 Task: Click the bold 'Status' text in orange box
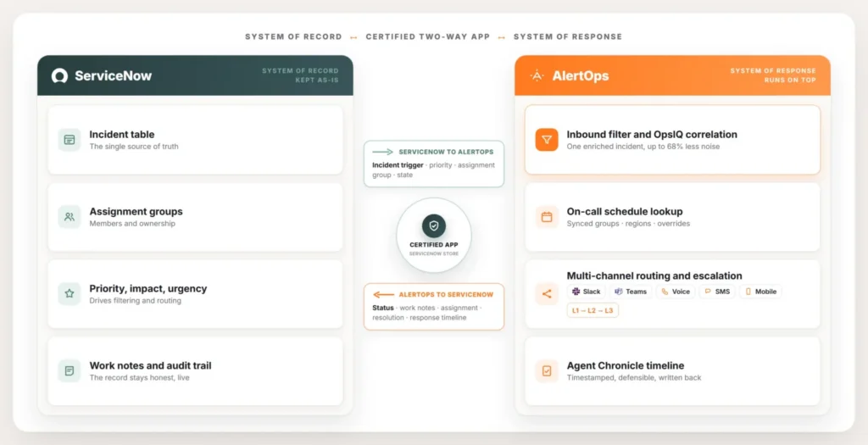pos(383,308)
